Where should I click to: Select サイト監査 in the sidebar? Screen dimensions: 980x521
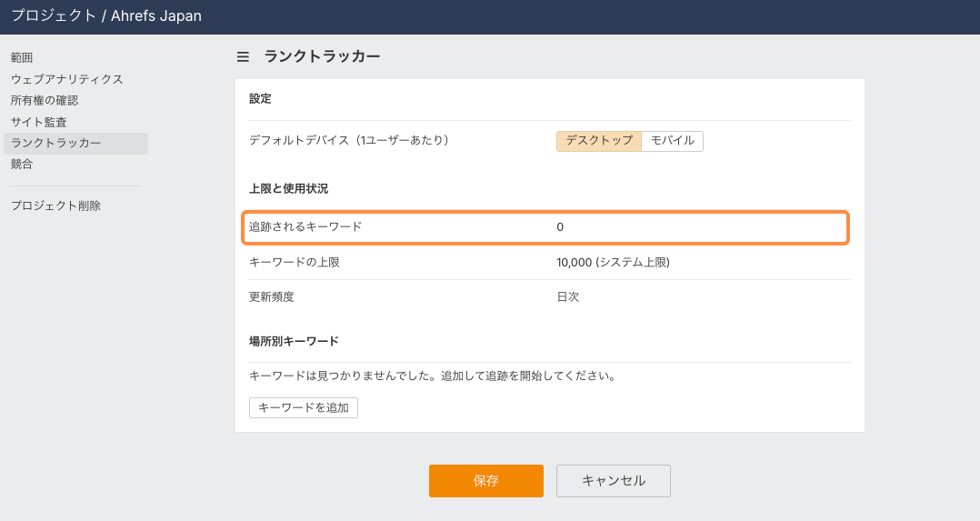(x=39, y=122)
